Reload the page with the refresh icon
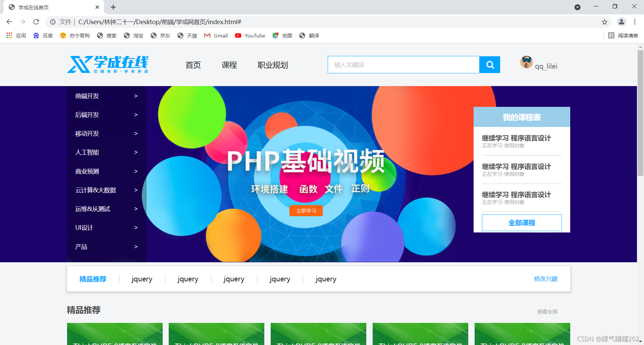This screenshot has height=345, width=644. coord(36,22)
